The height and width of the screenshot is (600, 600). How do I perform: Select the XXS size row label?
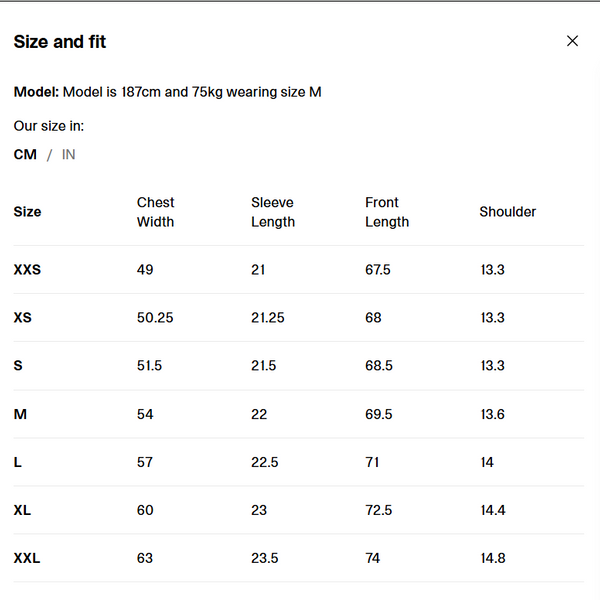pyautogui.click(x=27, y=270)
